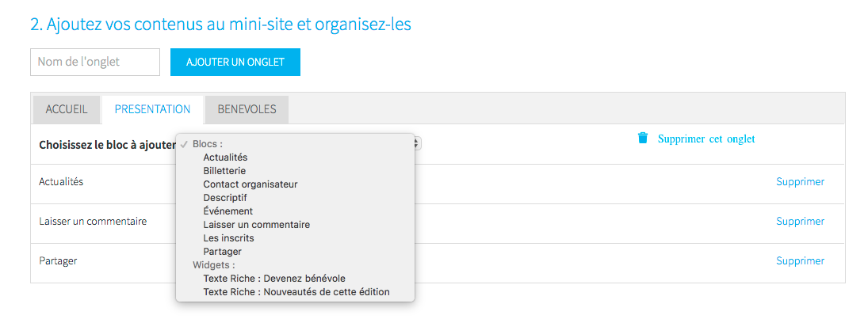Click the dropdown stepper arrows of block selector
This screenshot has width=868, height=319.
418,143
